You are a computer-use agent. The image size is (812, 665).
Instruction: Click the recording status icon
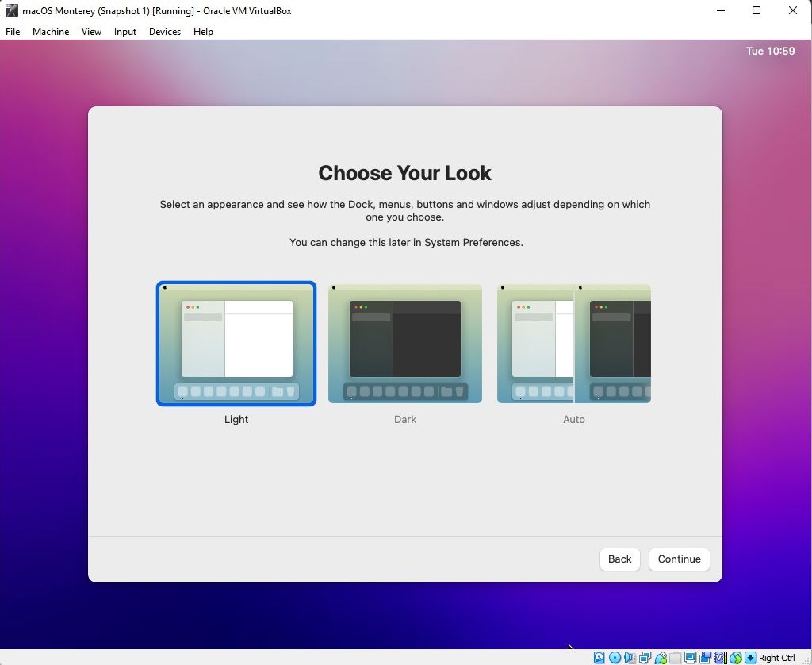pyautogui.click(x=705, y=658)
